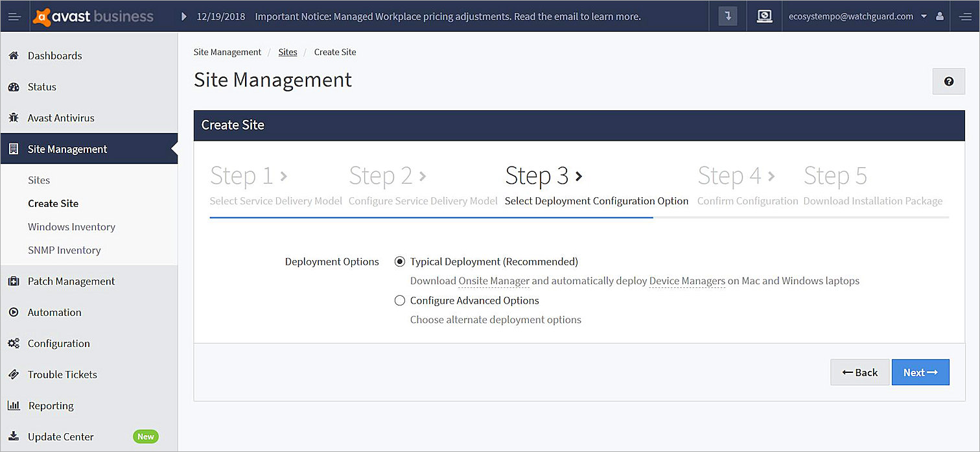Click the help question mark icon
Screen dimensions: 980x452
coord(948,82)
